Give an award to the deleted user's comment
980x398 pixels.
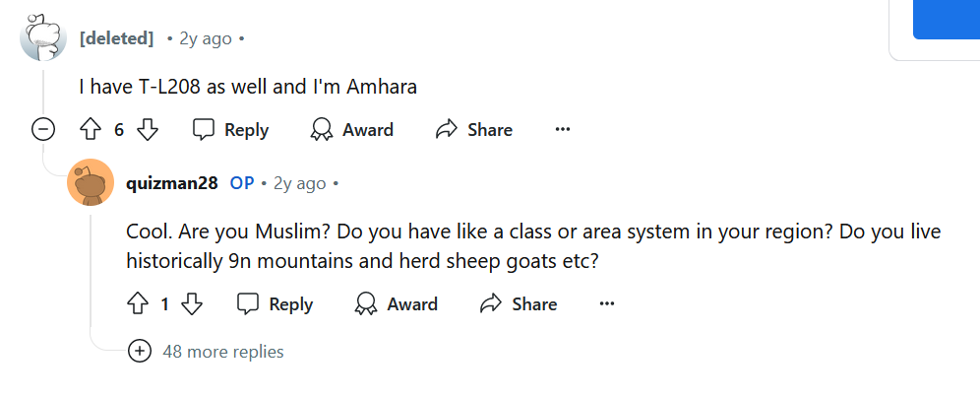352,129
